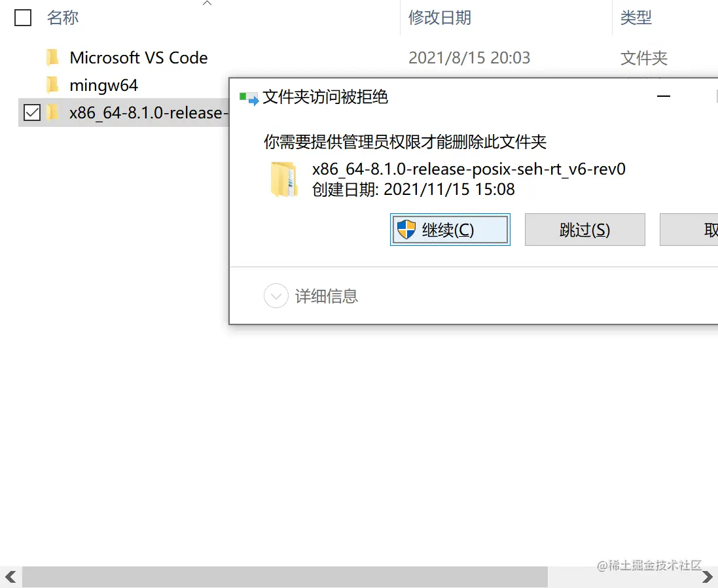
Task: Minimize the 文件夹访问被拒绝 dialog
Action: pyautogui.click(x=664, y=96)
